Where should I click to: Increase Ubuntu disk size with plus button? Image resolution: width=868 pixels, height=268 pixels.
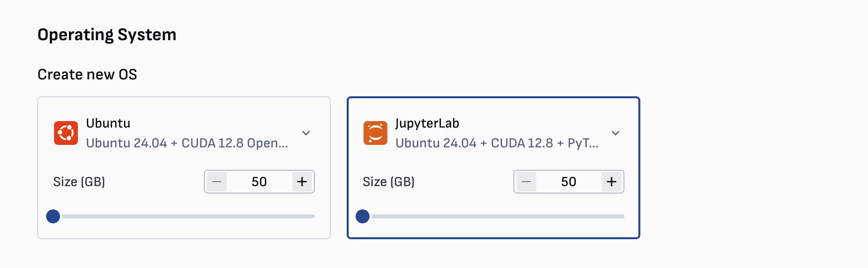pyautogui.click(x=302, y=182)
